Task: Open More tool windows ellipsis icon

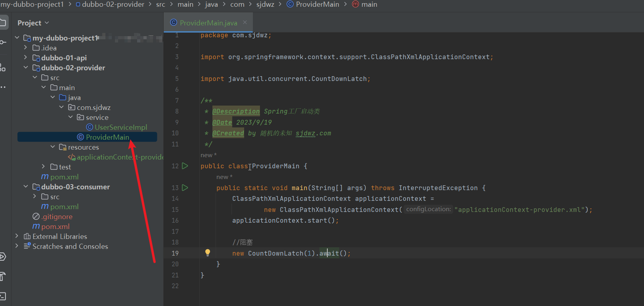Action: [3, 87]
